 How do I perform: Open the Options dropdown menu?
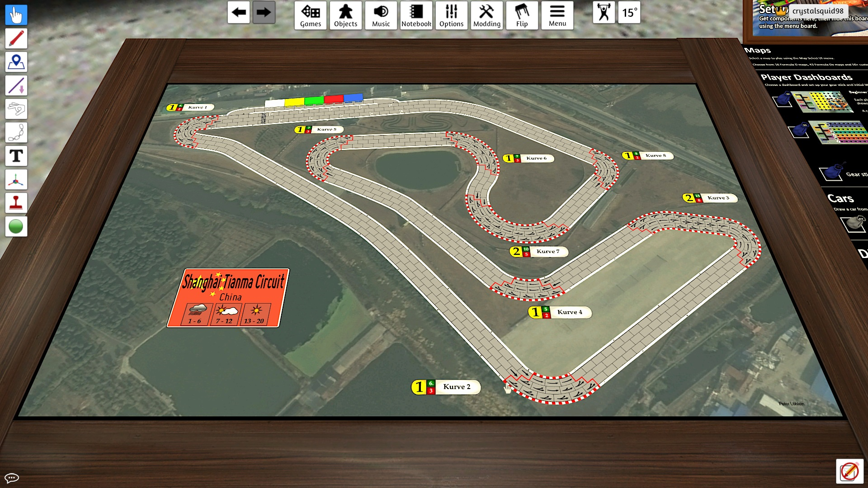(451, 16)
